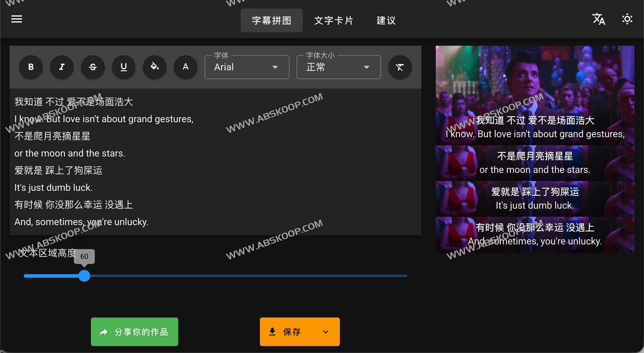
Task: Open the background fill color tool
Action: click(x=154, y=67)
